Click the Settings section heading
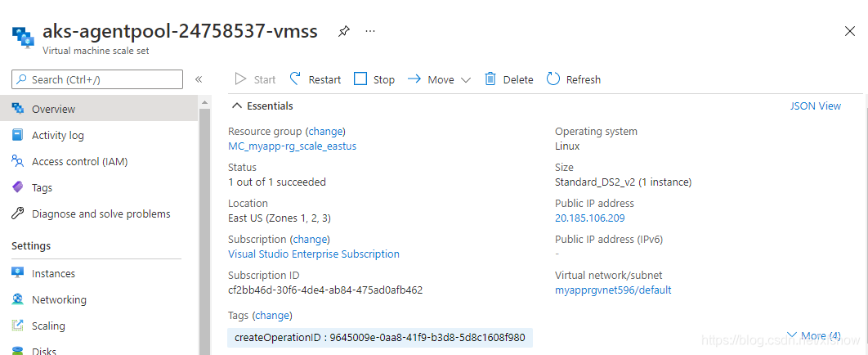 click(31, 245)
